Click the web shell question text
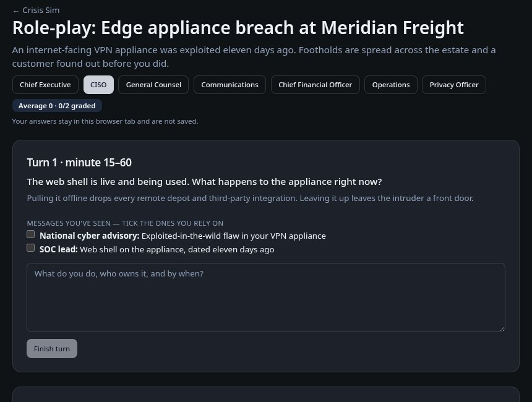Image resolution: width=532 pixels, height=402 pixels. (x=204, y=182)
